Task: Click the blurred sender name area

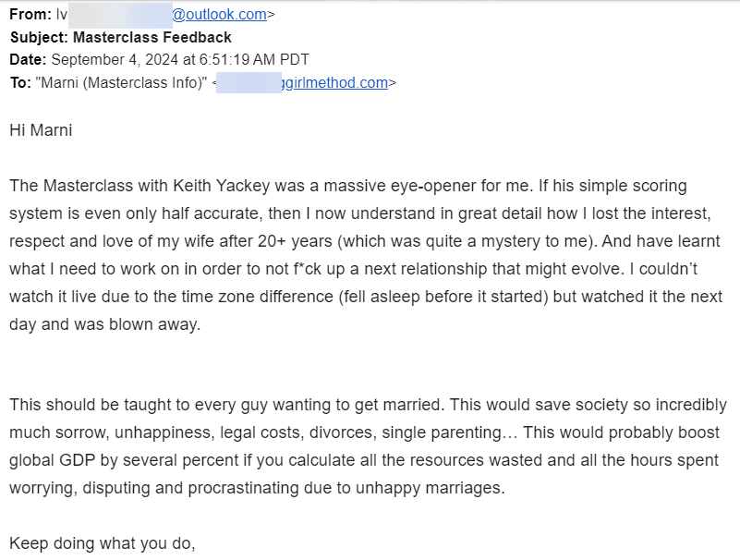Action: tap(120, 14)
